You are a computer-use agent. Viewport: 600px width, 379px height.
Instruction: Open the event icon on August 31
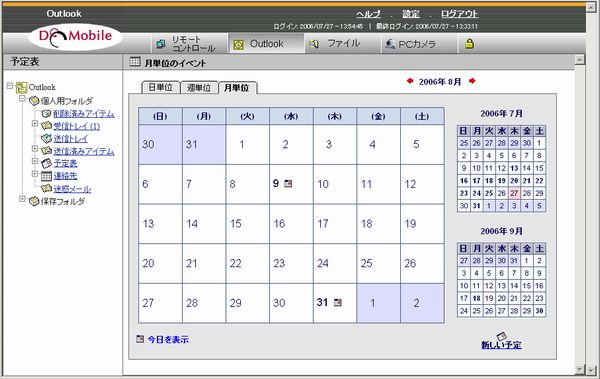click(x=338, y=302)
